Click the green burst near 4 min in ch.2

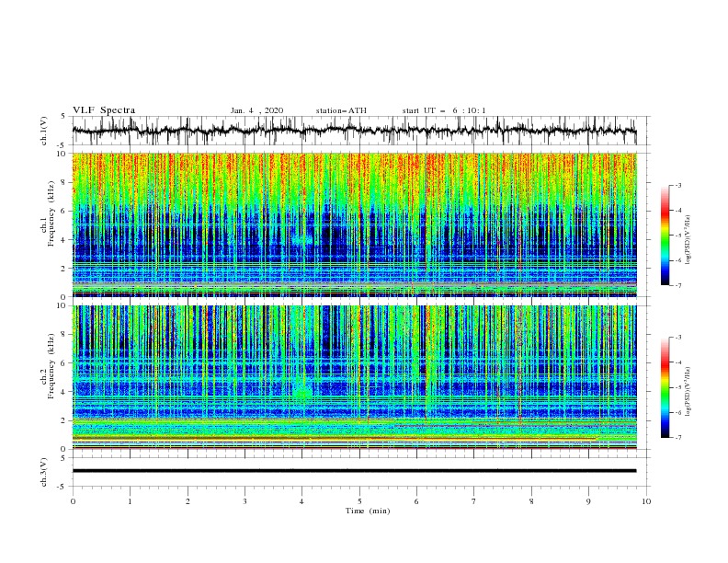tap(302, 393)
